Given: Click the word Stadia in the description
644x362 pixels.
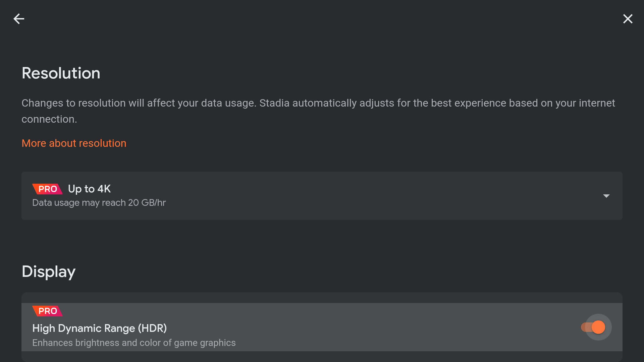Looking at the screenshot, I should [x=274, y=103].
